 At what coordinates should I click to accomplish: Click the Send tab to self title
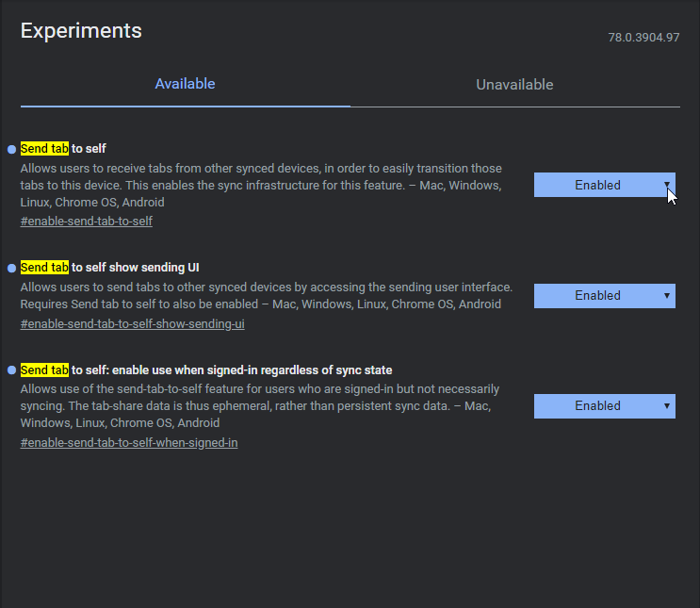tap(63, 149)
